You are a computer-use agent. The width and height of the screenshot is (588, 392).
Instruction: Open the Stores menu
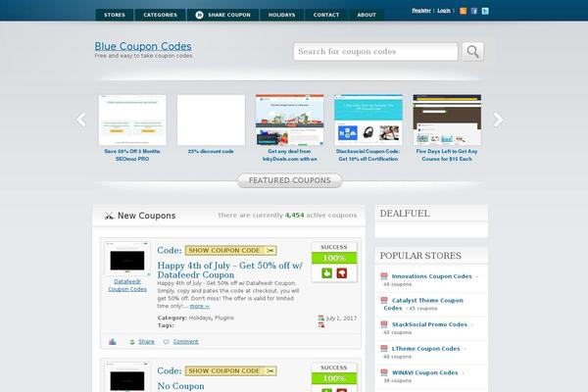point(115,15)
